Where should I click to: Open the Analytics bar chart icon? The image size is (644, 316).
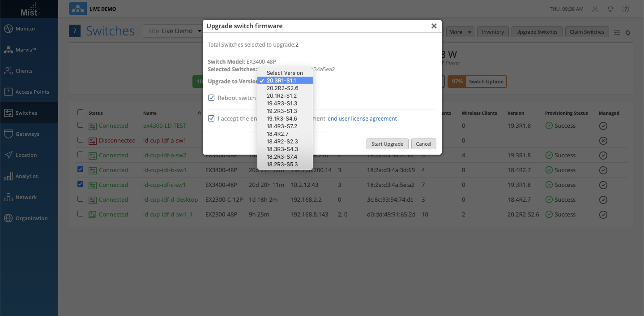pos(8,176)
